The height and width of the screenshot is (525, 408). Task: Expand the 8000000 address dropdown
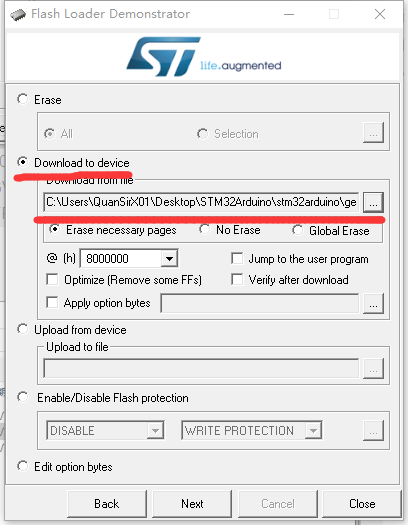(x=169, y=258)
